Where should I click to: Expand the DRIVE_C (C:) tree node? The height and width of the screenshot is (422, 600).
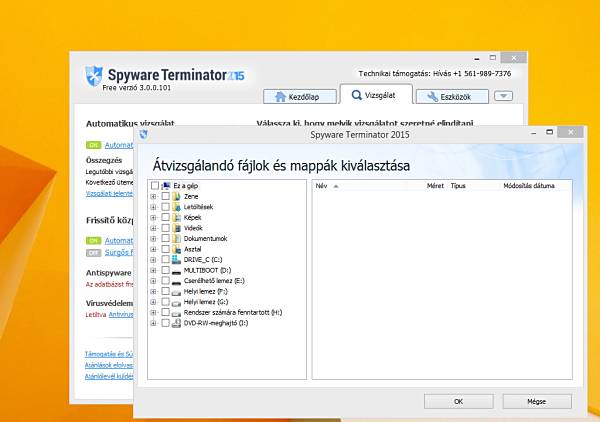[x=153, y=260]
